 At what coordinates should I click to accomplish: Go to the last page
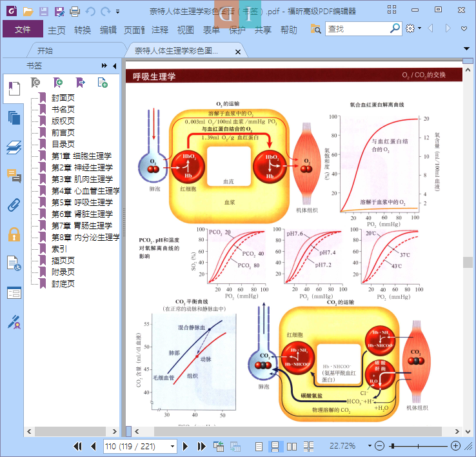(201, 446)
